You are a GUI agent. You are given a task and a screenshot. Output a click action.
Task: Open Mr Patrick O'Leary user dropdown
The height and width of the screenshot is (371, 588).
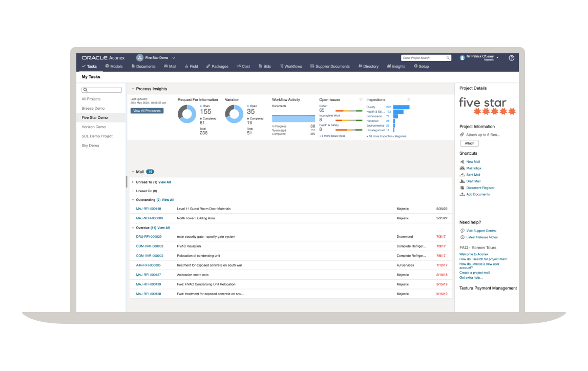482,57
